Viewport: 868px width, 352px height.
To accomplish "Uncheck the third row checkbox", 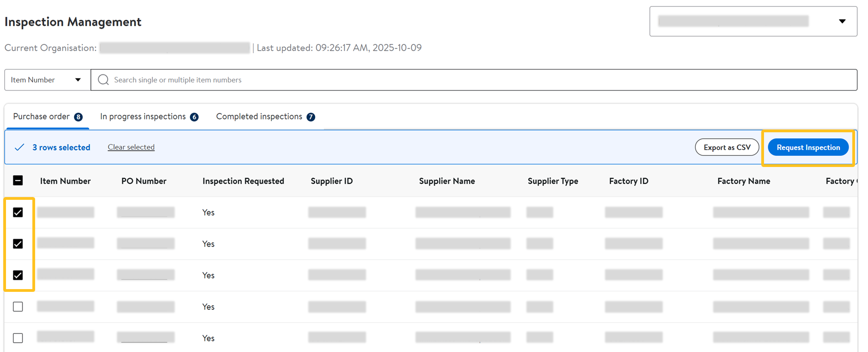I will pyautogui.click(x=18, y=275).
